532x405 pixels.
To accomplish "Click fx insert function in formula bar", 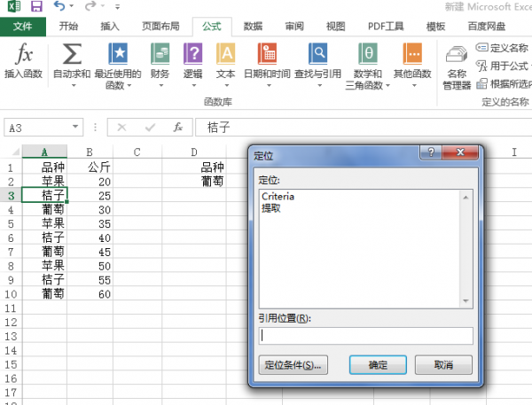I will (178, 128).
